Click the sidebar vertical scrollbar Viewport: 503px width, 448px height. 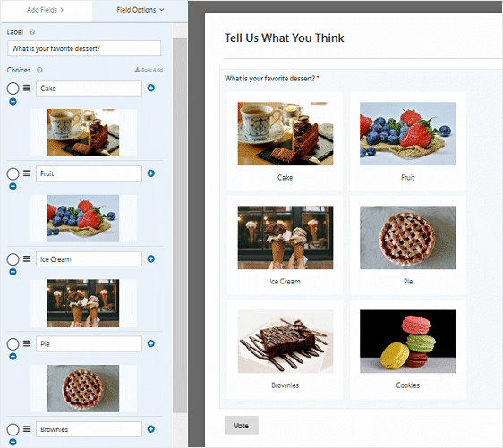(x=180, y=224)
